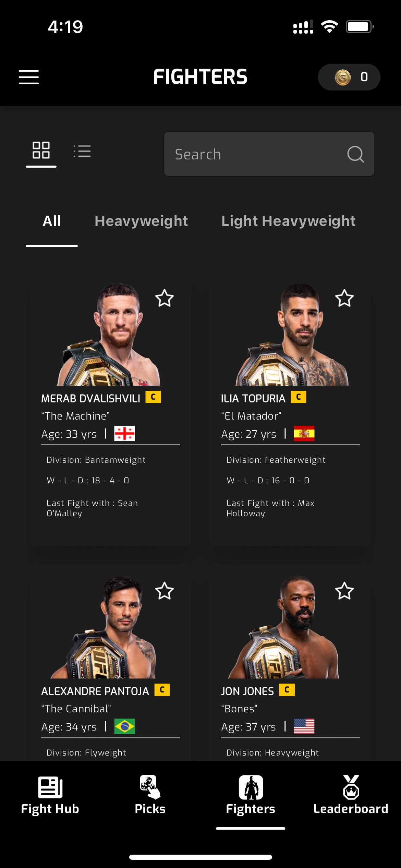Tap the search magnifier icon

coord(355,154)
